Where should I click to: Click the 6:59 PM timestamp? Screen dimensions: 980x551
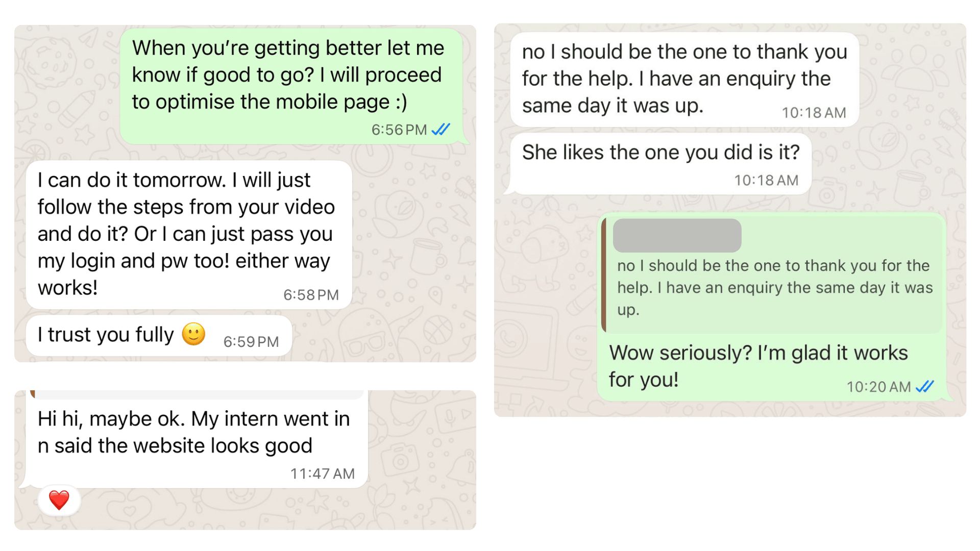[251, 342]
